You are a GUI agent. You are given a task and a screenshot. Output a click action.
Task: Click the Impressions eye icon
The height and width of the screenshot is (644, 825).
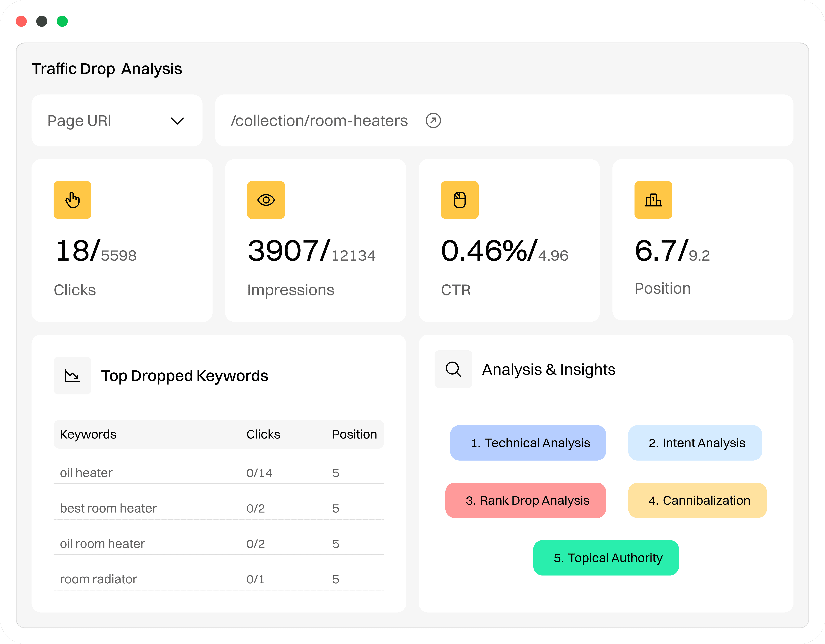click(266, 200)
